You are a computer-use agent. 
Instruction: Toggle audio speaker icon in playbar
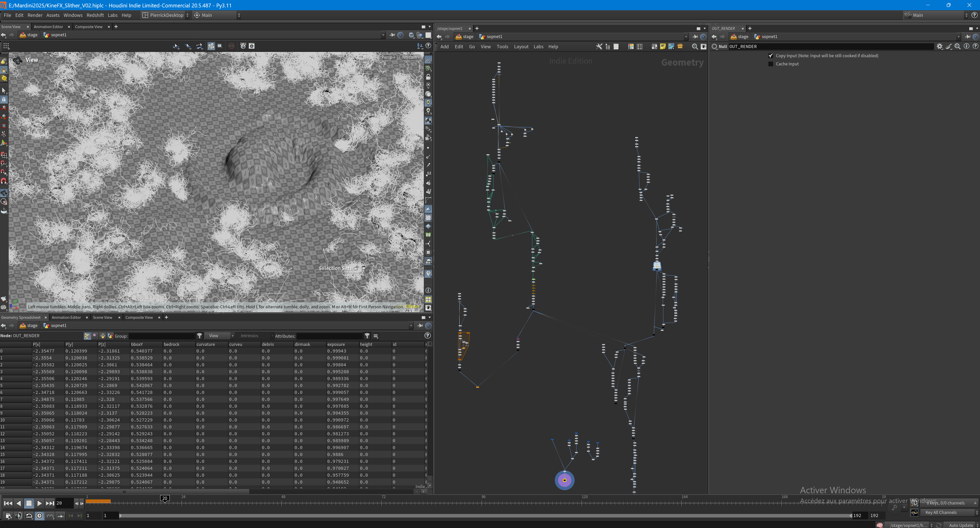[x=18, y=515]
